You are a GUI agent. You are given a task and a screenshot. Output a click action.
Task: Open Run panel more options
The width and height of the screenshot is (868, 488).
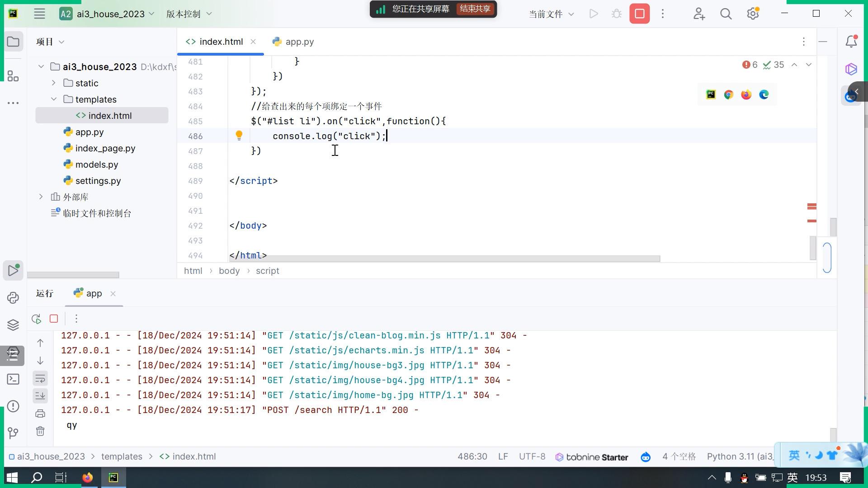[x=76, y=319]
